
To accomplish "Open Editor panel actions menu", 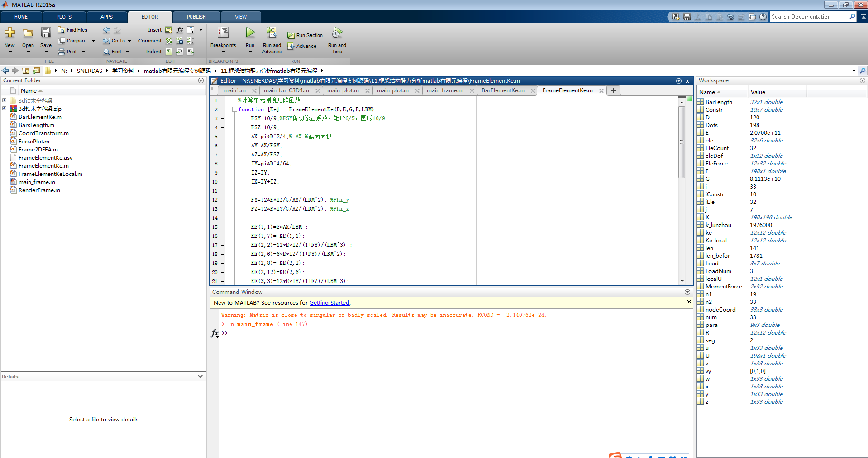I will point(679,81).
